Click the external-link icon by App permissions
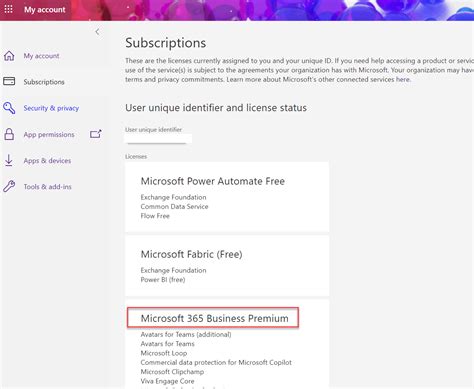 (96, 134)
